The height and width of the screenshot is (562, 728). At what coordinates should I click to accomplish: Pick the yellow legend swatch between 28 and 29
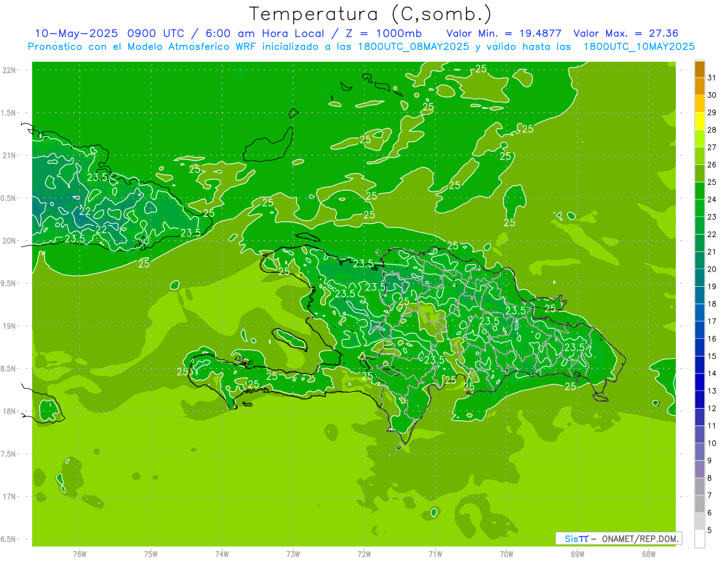[x=699, y=121]
